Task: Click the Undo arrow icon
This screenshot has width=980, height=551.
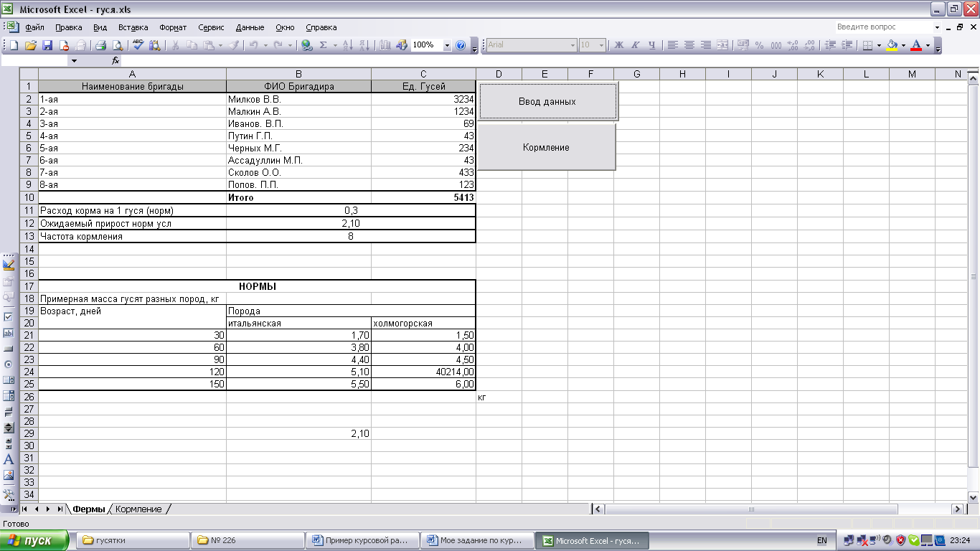Action: (x=253, y=45)
